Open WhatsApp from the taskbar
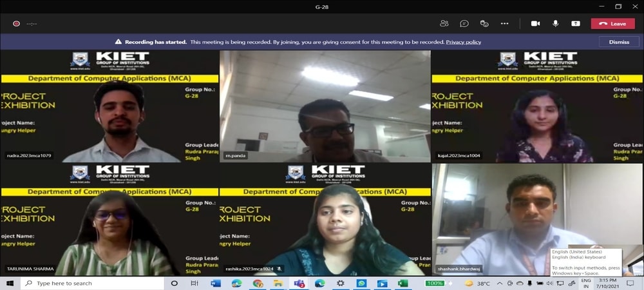The width and height of the screenshot is (644, 290). pos(361,284)
